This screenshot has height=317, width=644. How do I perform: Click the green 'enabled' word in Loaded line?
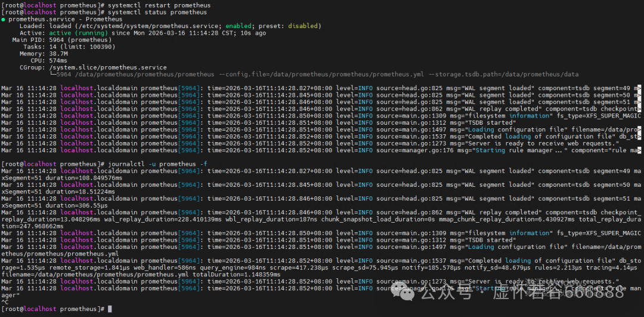point(239,26)
